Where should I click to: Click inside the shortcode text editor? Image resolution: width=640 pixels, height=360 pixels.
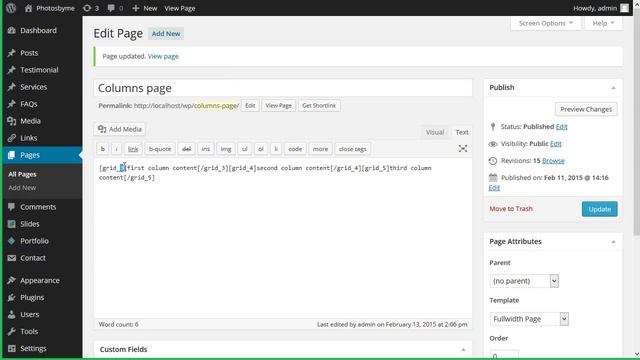point(283,238)
